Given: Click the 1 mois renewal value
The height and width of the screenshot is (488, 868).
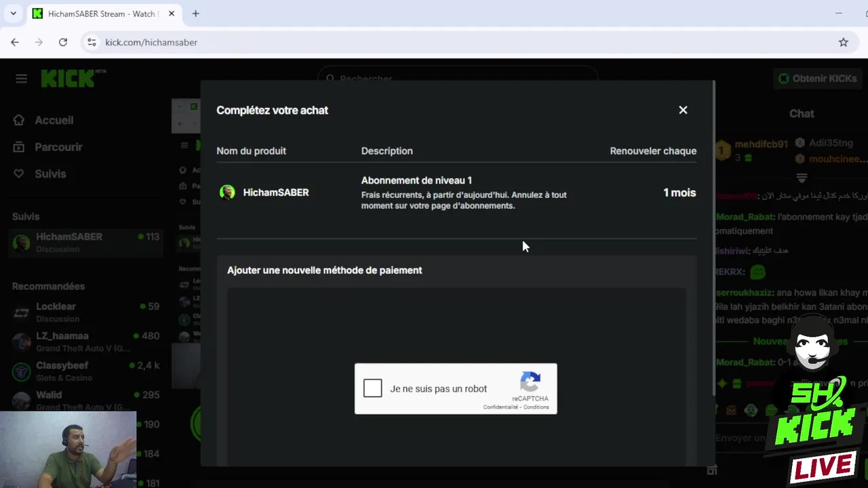Looking at the screenshot, I should tap(679, 192).
